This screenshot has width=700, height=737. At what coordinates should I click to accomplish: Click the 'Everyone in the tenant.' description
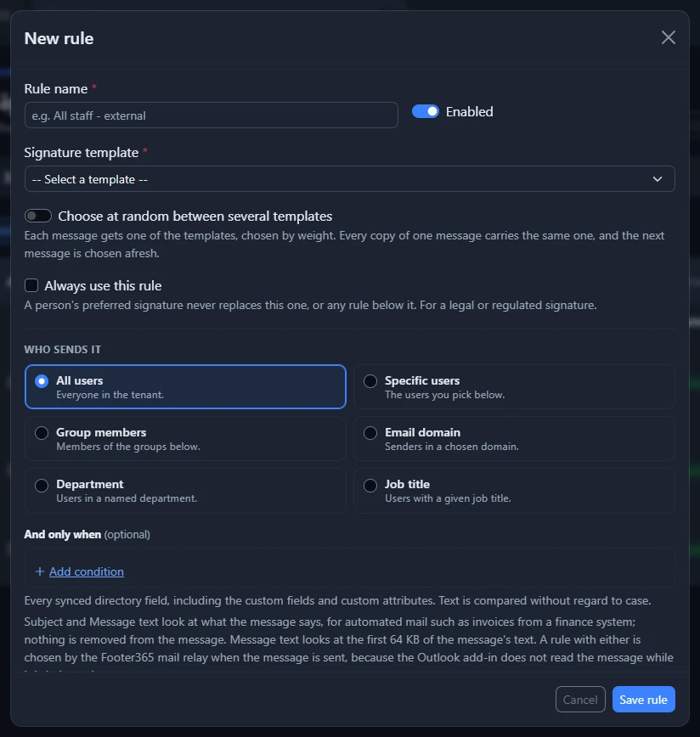(110, 395)
